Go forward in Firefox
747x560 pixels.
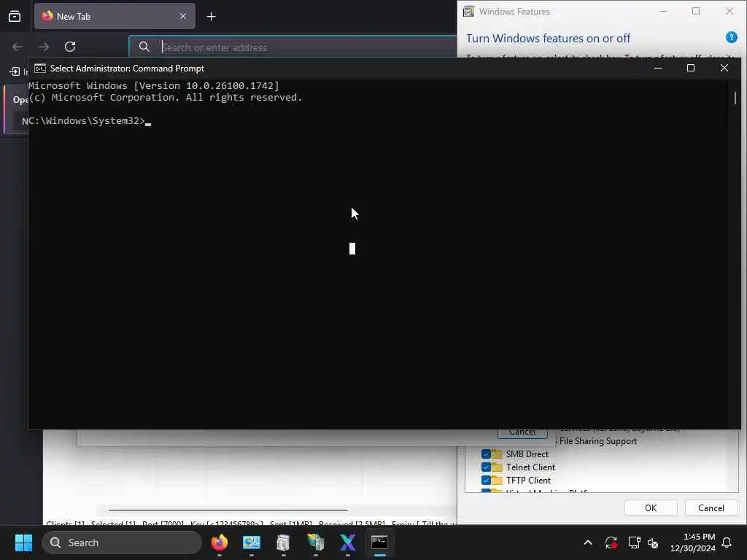(44, 47)
